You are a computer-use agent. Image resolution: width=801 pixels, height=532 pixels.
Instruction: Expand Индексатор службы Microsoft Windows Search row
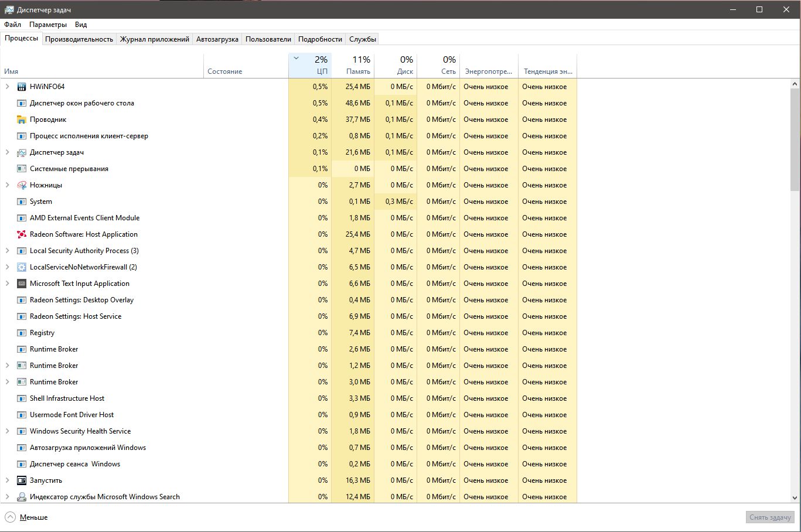(8, 497)
